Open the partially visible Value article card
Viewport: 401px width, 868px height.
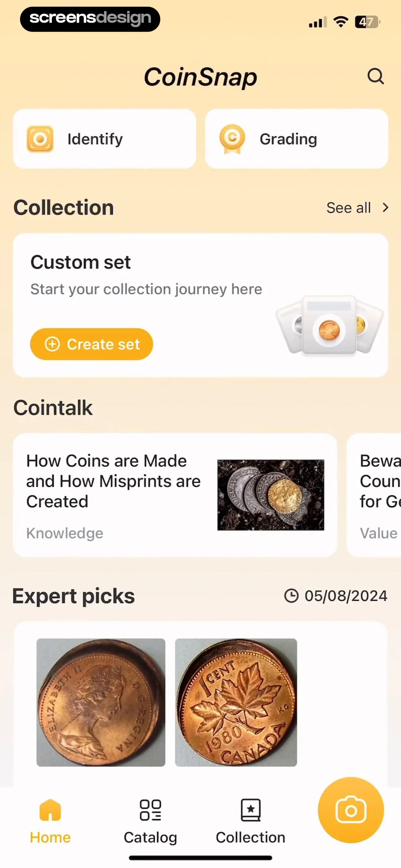375,495
